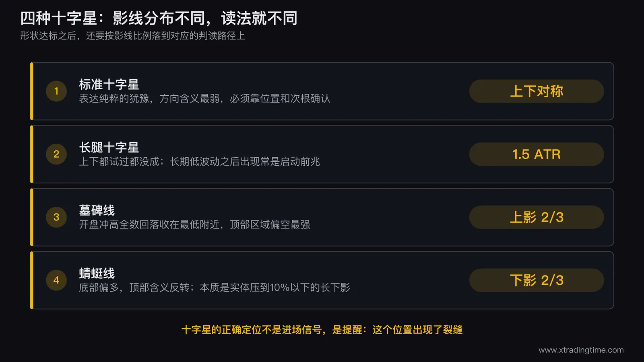Open the www.xtradingtime.com link
This screenshot has width=644, height=362.
[581, 350]
